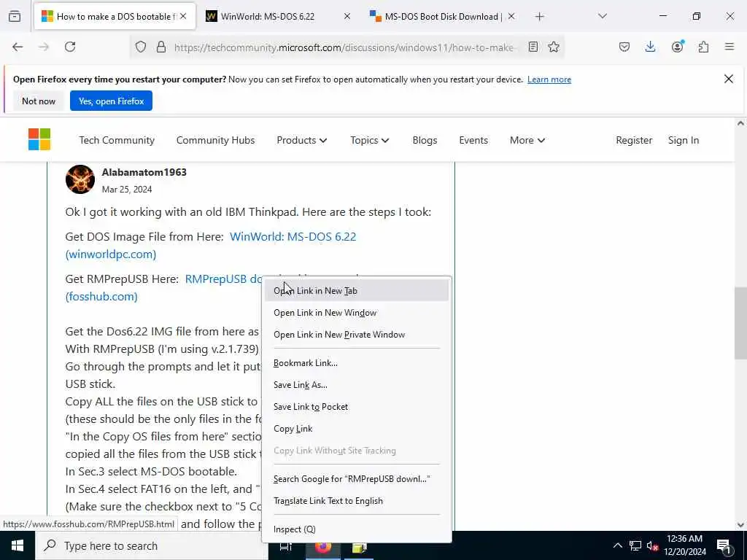The height and width of the screenshot is (560, 747).
Task: Select Save Link to Pocket
Action: tap(356, 407)
